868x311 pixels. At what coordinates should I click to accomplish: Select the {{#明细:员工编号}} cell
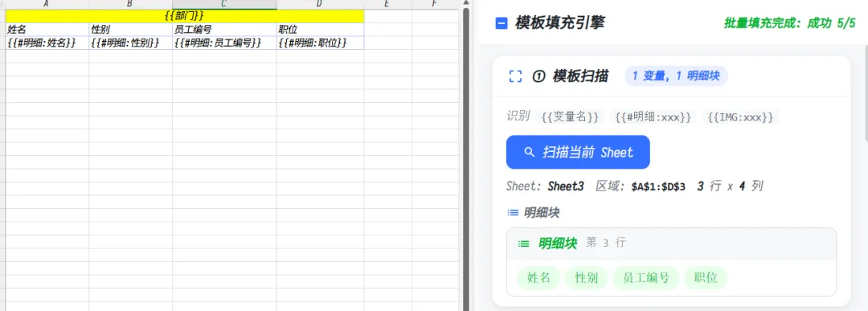pos(225,43)
